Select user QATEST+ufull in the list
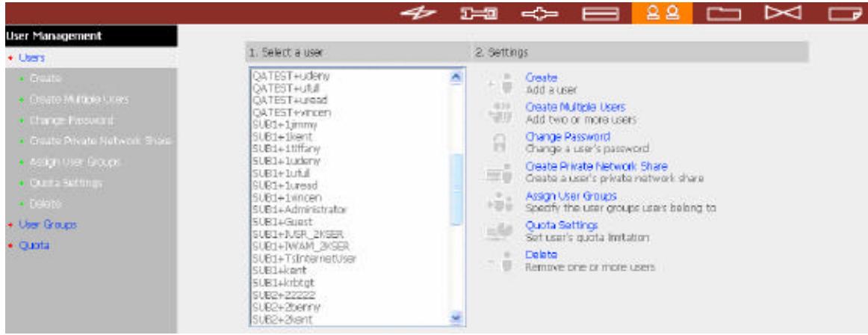Image resolution: width=868 pixels, height=335 pixels. 285,88
